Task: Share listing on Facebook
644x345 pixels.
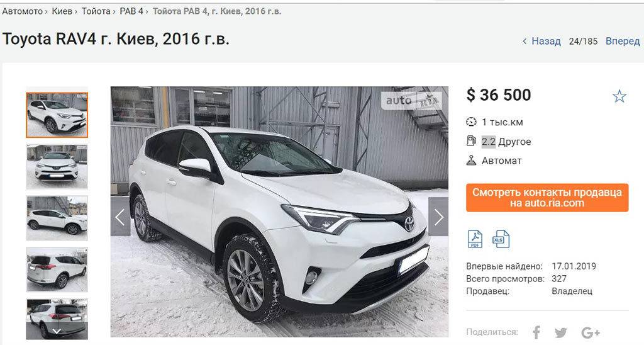Action: pyautogui.click(x=536, y=332)
